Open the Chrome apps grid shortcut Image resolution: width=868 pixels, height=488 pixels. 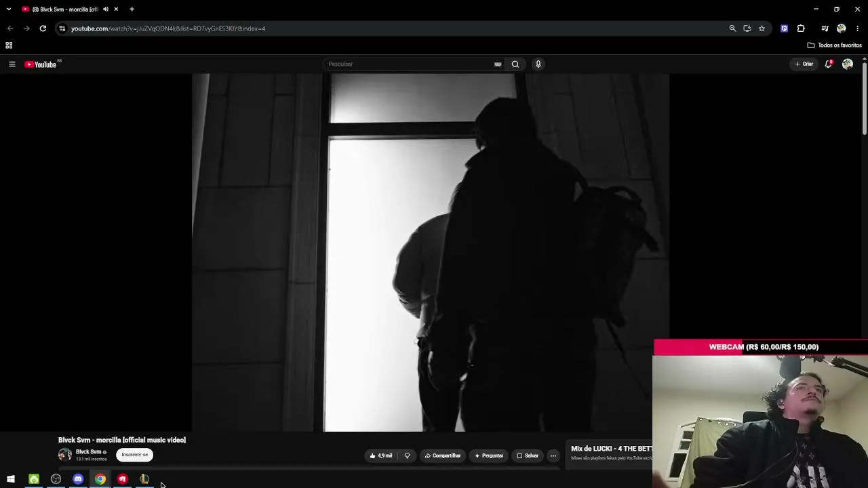coord(9,45)
